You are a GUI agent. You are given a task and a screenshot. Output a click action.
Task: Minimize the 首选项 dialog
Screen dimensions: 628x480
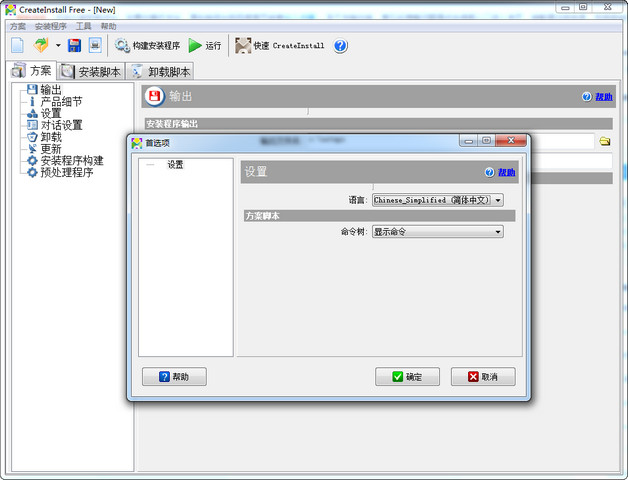pos(469,141)
